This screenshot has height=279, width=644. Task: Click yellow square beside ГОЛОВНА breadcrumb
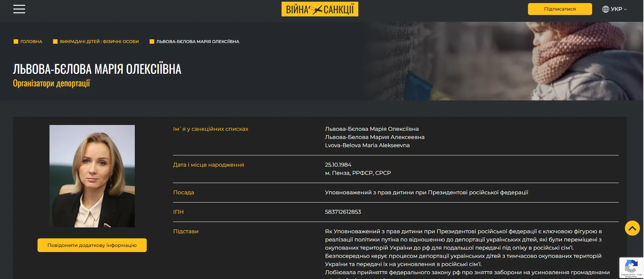16,42
